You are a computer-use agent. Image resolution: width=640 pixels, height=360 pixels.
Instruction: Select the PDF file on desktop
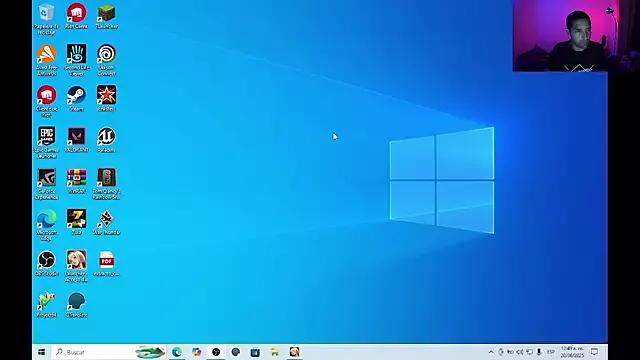(107, 263)
